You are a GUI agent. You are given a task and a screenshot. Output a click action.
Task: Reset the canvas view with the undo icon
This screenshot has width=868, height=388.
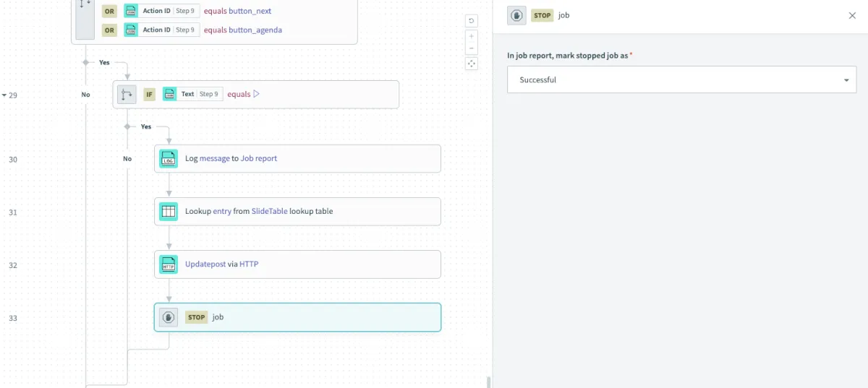point(472,21)
